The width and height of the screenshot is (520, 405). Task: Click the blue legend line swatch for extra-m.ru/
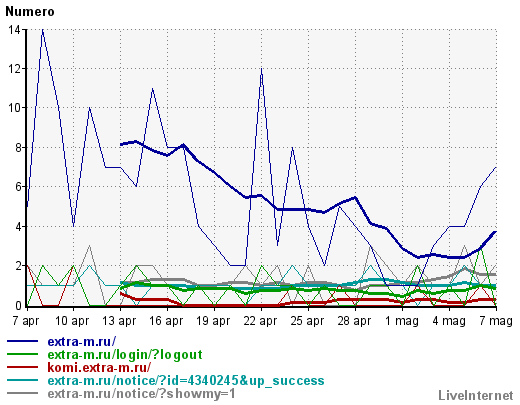tap(22, 341)
